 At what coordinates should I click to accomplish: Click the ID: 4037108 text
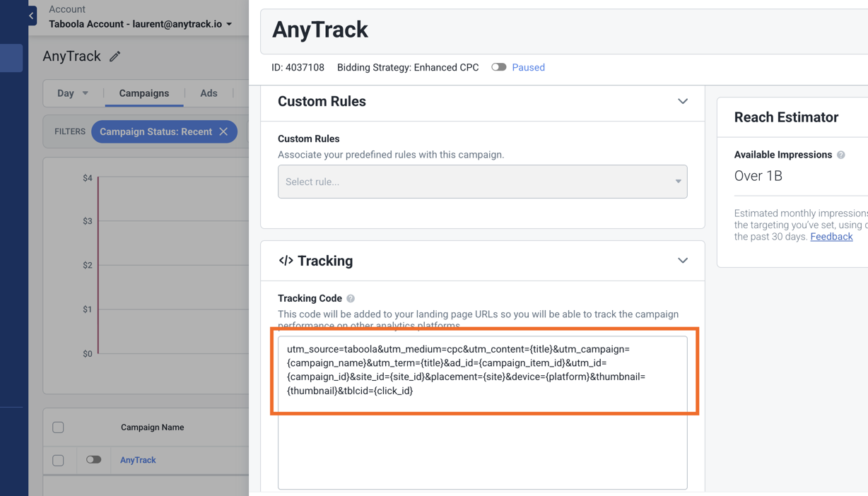[298, 68]
